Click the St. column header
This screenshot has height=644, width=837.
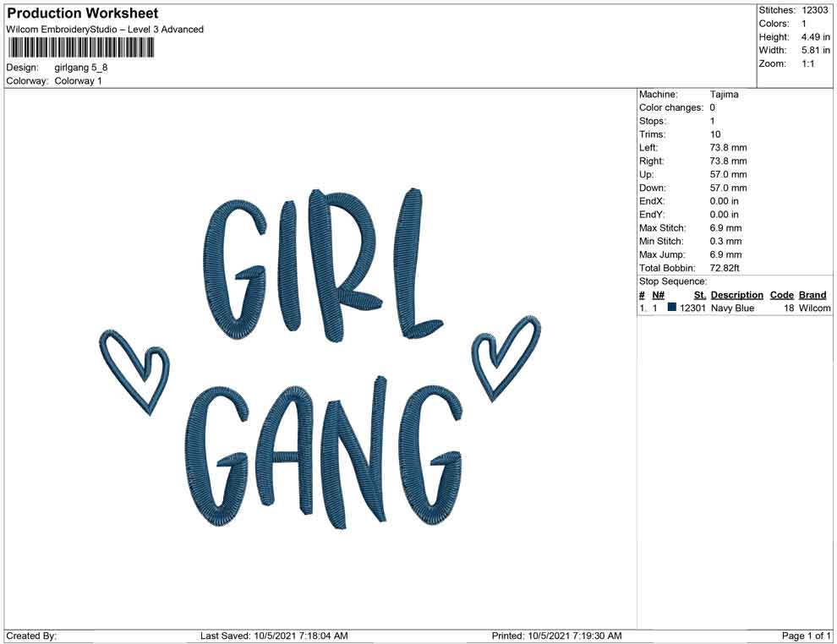[x=699, y=295]
